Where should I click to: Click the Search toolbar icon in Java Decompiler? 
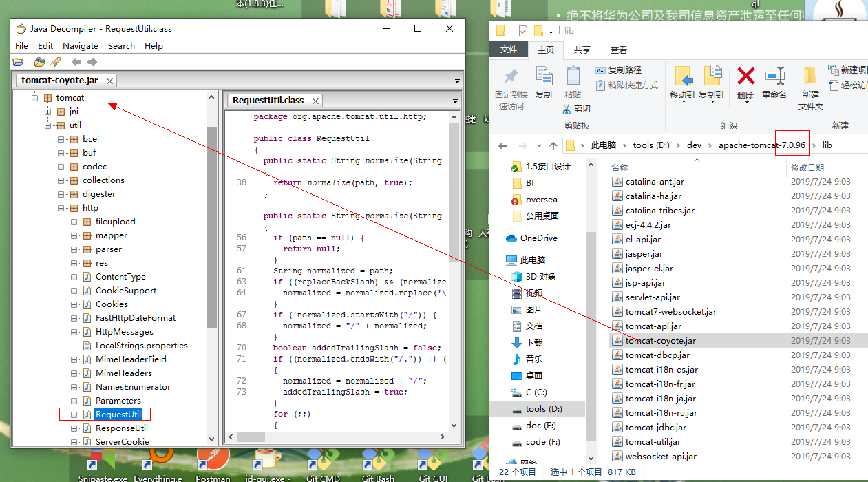(x=55, y=62)
